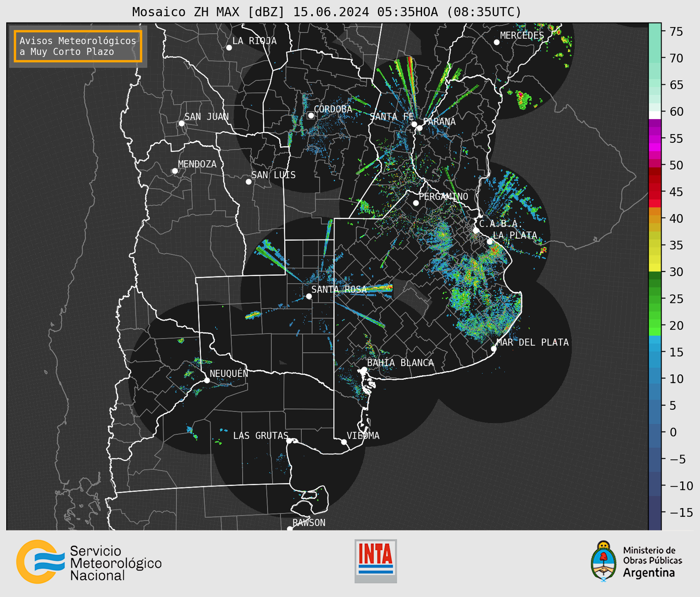Click the 0 value on the colorbar

tap(673, 432)
